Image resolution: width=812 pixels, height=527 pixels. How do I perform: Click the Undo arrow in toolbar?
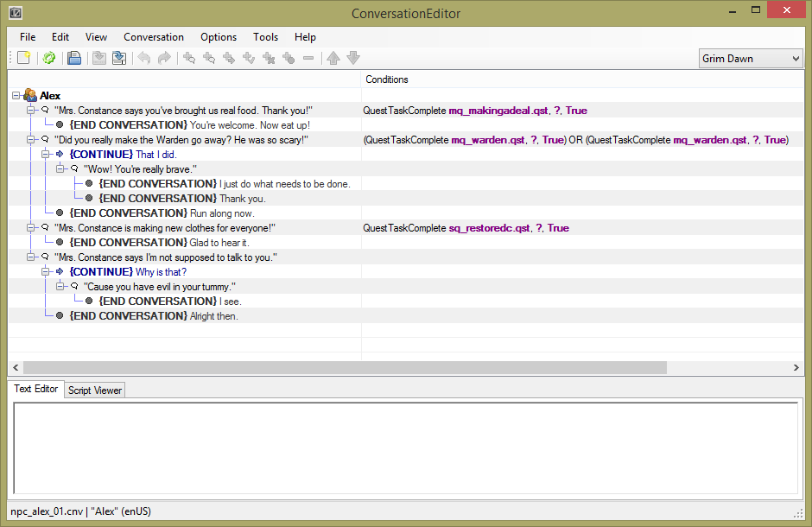(143, 58)
